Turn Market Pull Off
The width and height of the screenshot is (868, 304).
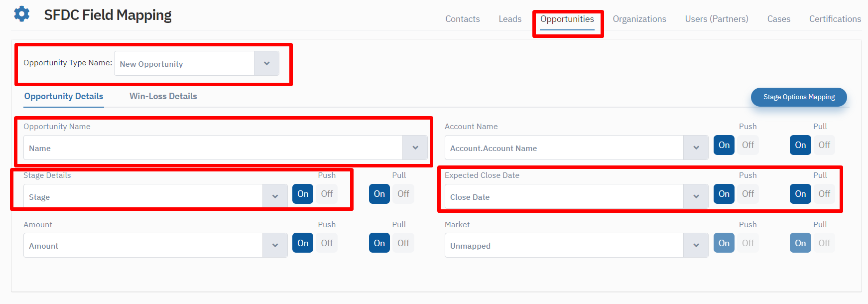tap(824, 243)
